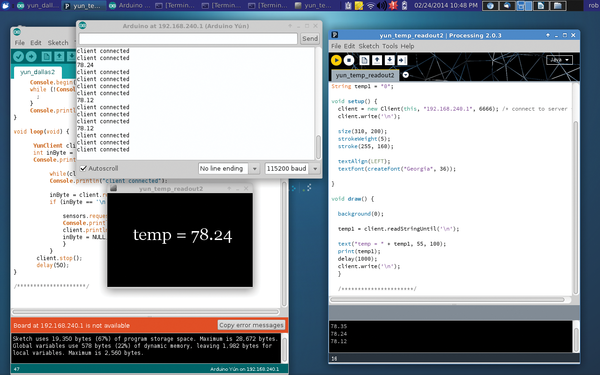The width and height of the screenshot is (600, 375).
Task: Click the Arduino Verify checkmark icon
Action: (18, 56)
